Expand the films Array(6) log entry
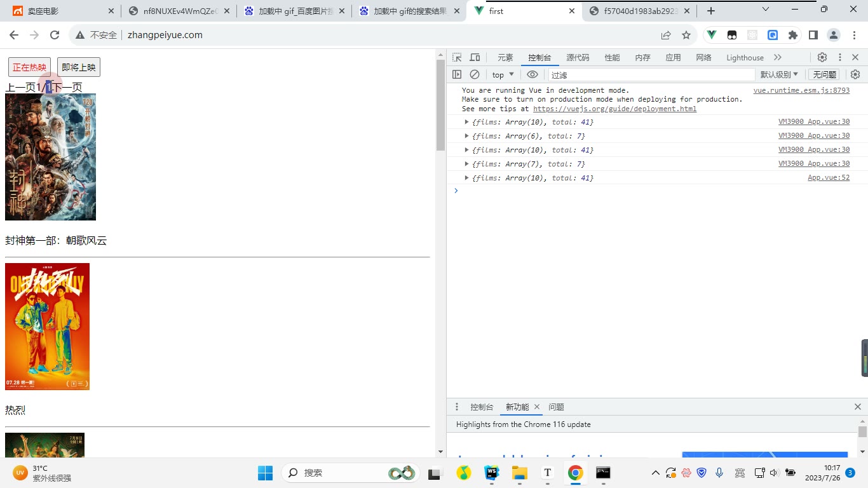The width and height of the screenshot is (868, 488). 467,136
